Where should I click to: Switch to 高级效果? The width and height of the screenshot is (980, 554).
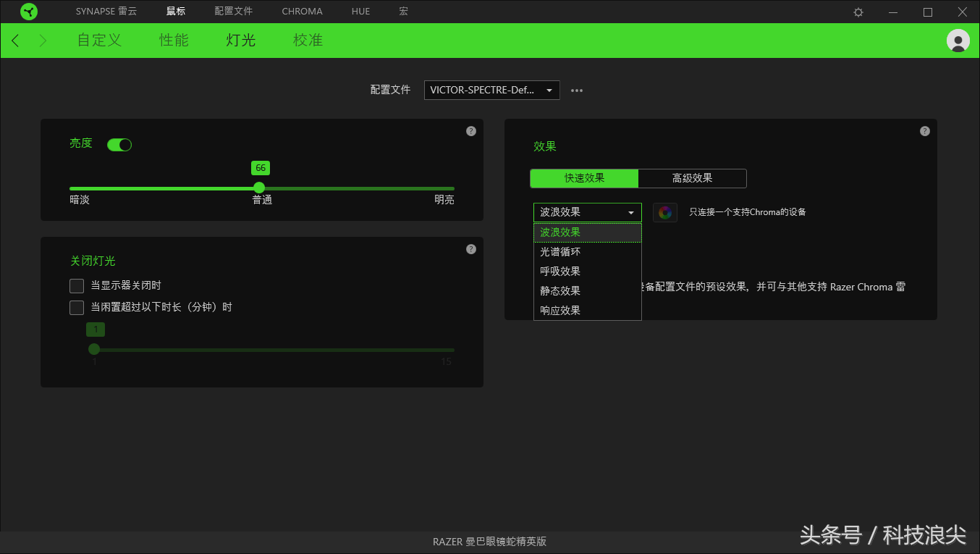click(x=693, y=178)
